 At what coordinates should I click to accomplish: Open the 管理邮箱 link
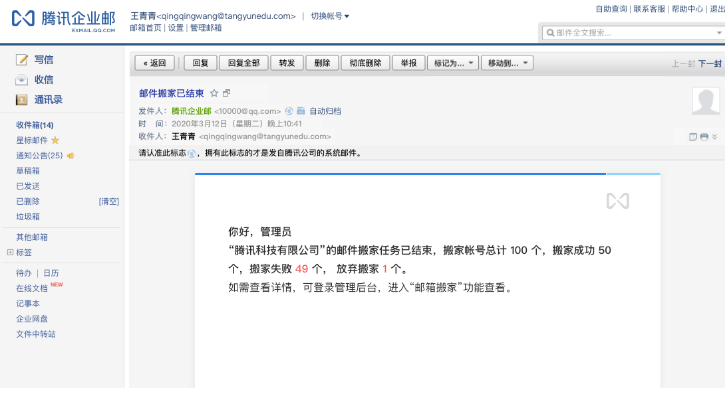click(206, 28)
